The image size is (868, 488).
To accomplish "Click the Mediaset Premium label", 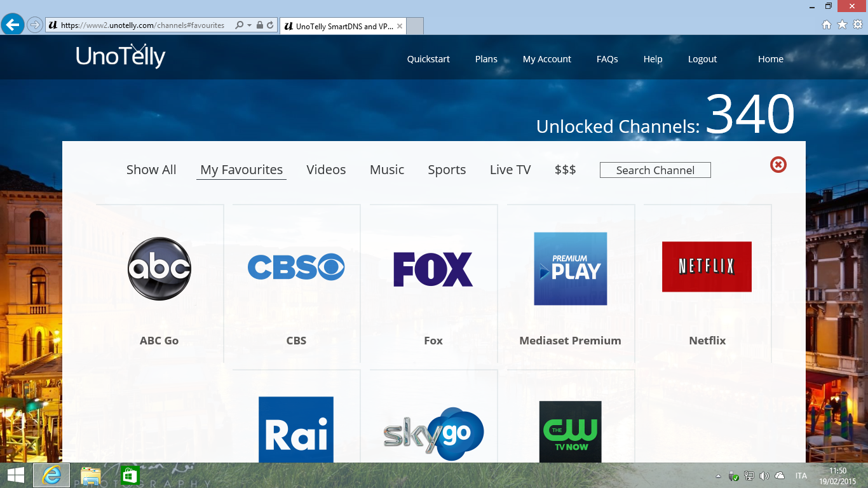I will point(570,341).
